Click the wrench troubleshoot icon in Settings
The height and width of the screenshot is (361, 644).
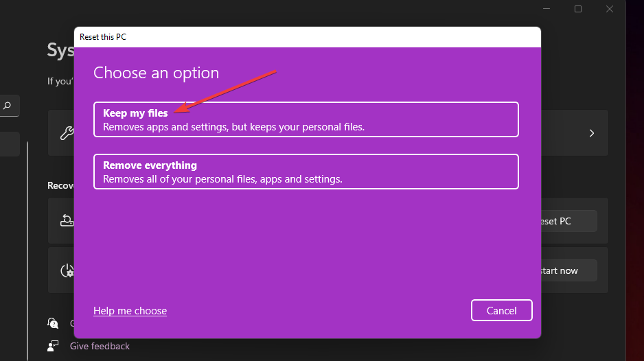[x=67, y=133]
